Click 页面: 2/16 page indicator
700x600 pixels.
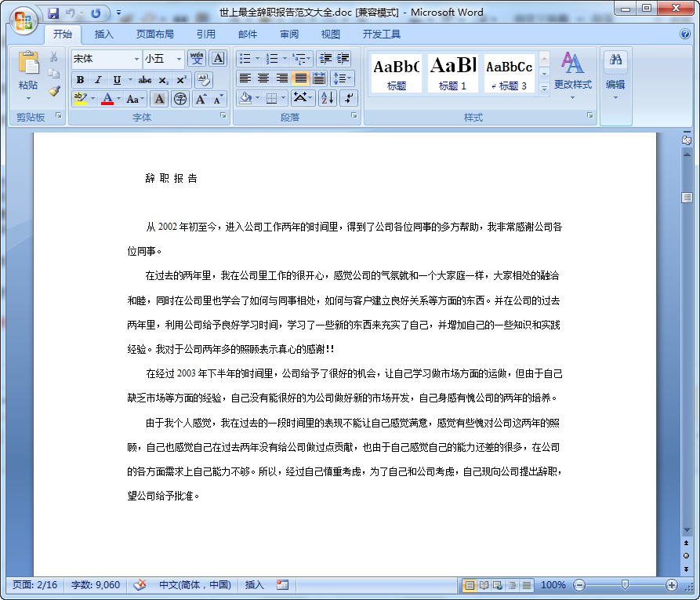34,584
